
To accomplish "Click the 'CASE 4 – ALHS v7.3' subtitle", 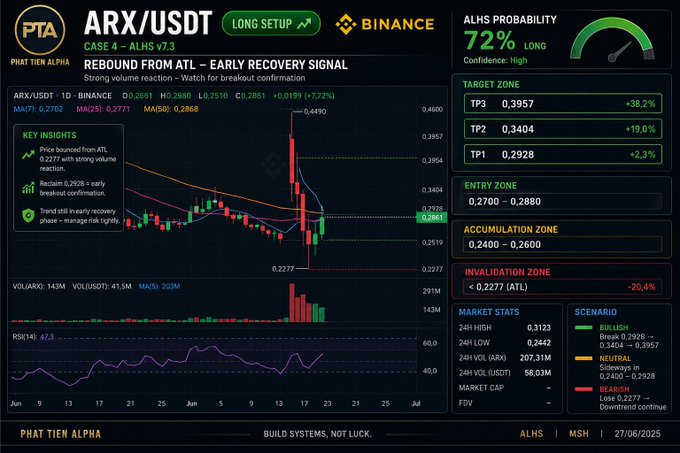I will pos(129,46).
